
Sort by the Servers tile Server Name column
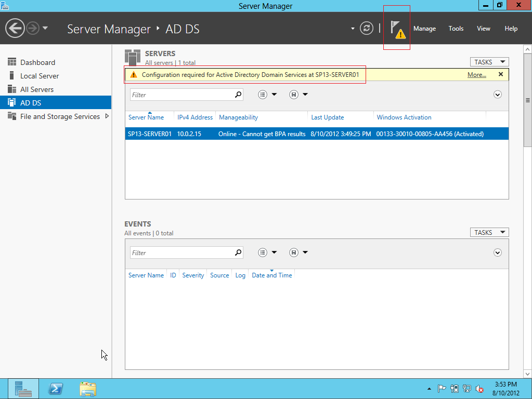[146, 117]
